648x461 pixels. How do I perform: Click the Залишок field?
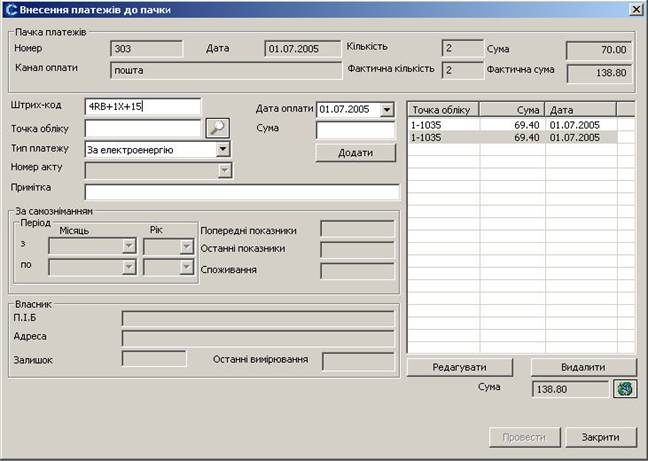154,359
